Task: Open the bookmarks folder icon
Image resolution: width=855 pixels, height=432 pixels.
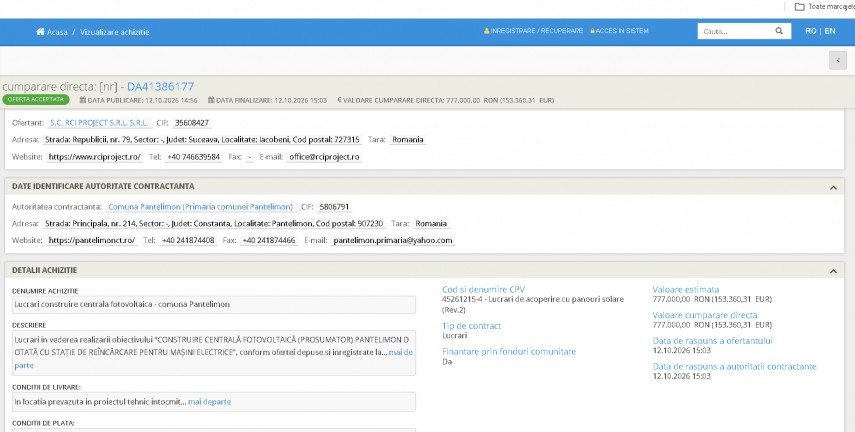Action: [799, 7]
